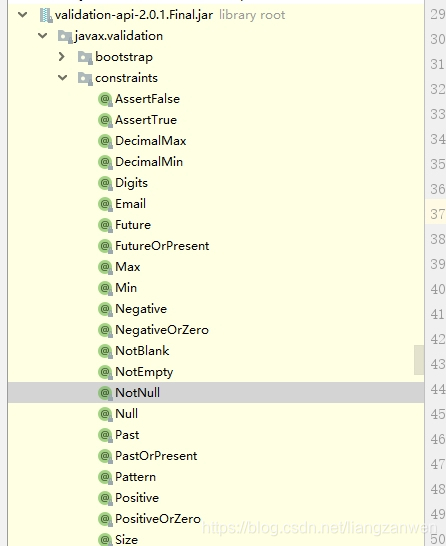Viewport: 446px width, 546px height.
Task: Select the Max class name
Action: point(128,267)
